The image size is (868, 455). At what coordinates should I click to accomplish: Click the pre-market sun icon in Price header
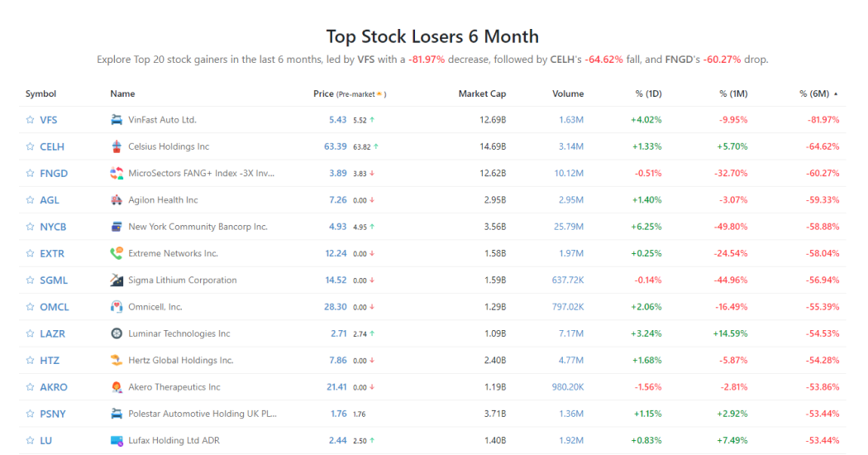tap(379, 94)
